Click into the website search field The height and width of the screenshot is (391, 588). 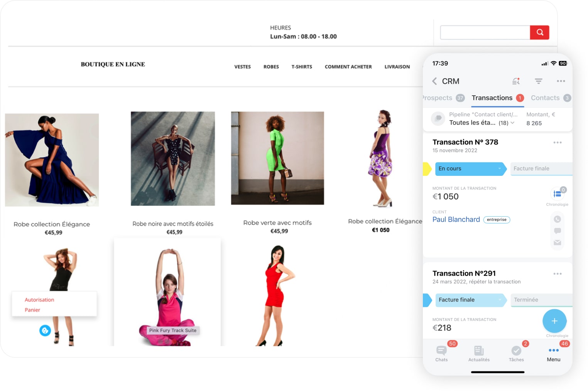(485, 32)
